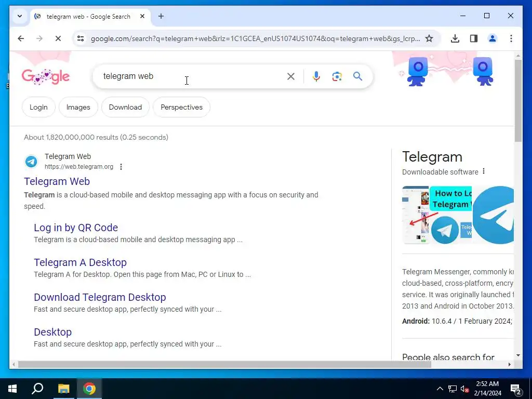Click the Google Valentine's doodle logo
The width and height of the screenshot is (532, 399).
tap(46, 77)
